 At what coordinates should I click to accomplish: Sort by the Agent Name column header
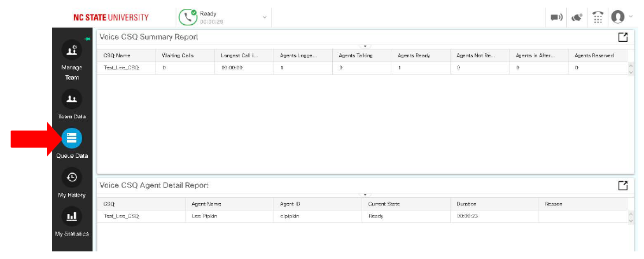coord(205,204)
